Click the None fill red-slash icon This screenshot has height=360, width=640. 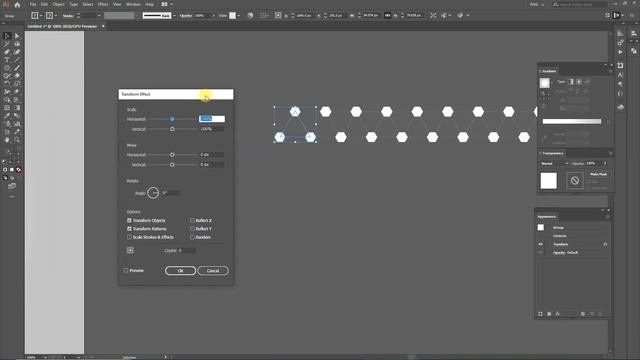[x=18, y=169]
